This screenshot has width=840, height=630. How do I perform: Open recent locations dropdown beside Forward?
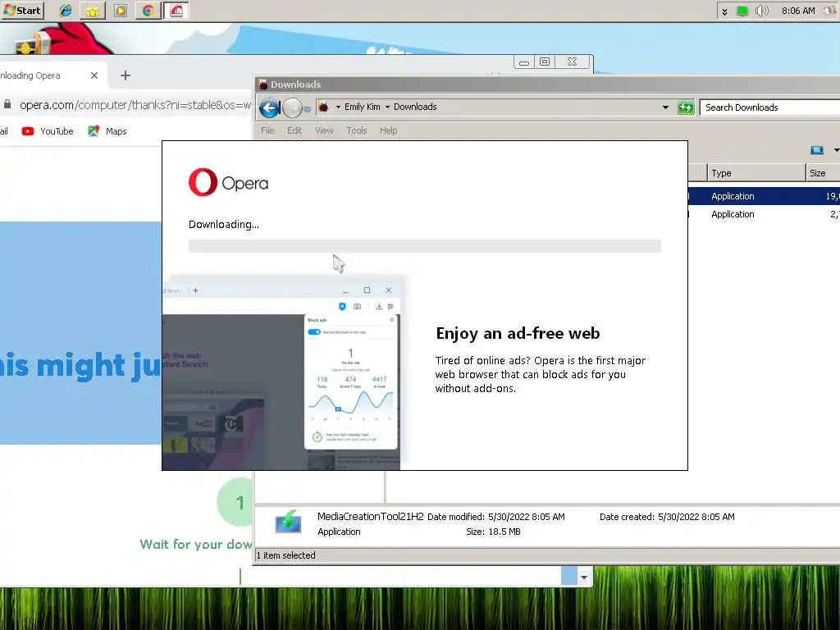(x=307, y=109)
